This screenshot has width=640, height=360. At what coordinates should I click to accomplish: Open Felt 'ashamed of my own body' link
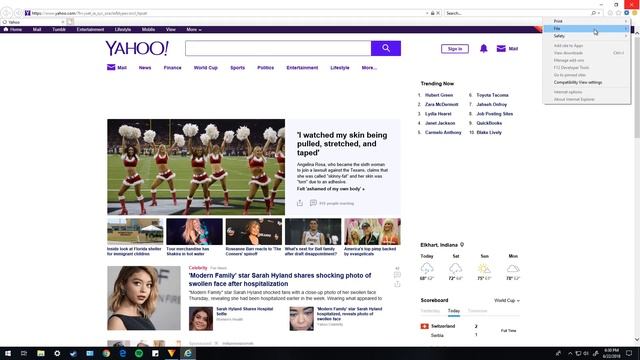pos(331,189)
